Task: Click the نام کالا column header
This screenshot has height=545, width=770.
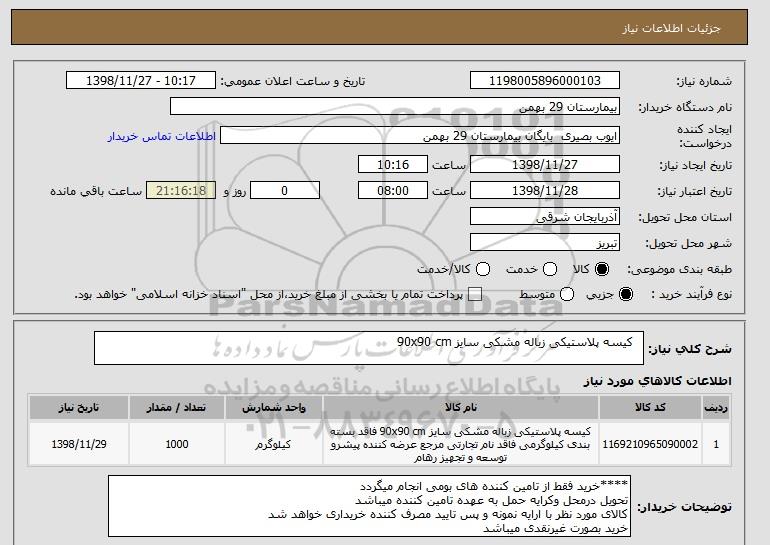Action: click(461, 408)
